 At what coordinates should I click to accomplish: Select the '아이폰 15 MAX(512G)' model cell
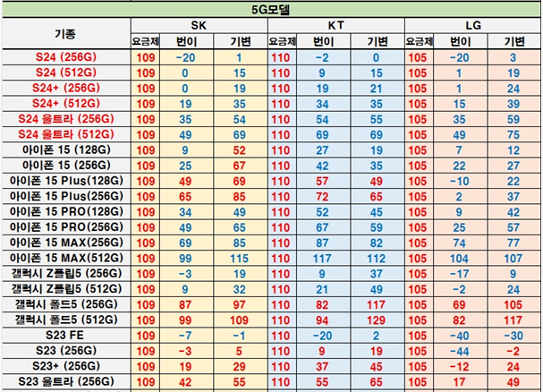66,258
